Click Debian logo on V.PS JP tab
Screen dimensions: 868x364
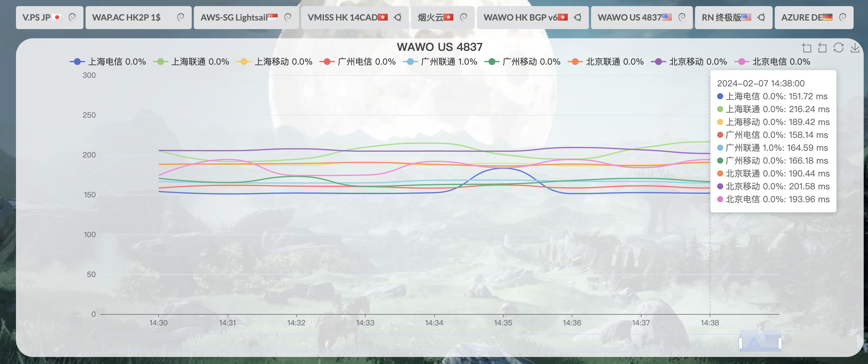(x=72, y=17)
